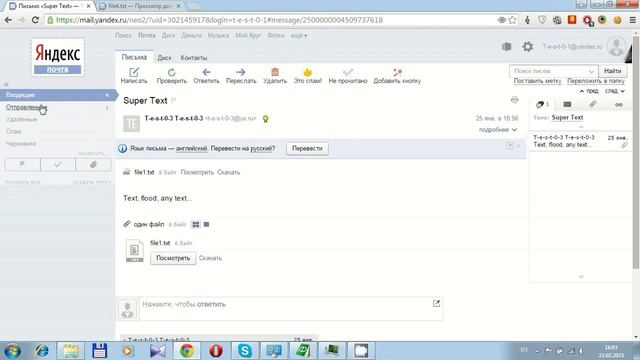Open Деньги in top services menu

[191, 36]
